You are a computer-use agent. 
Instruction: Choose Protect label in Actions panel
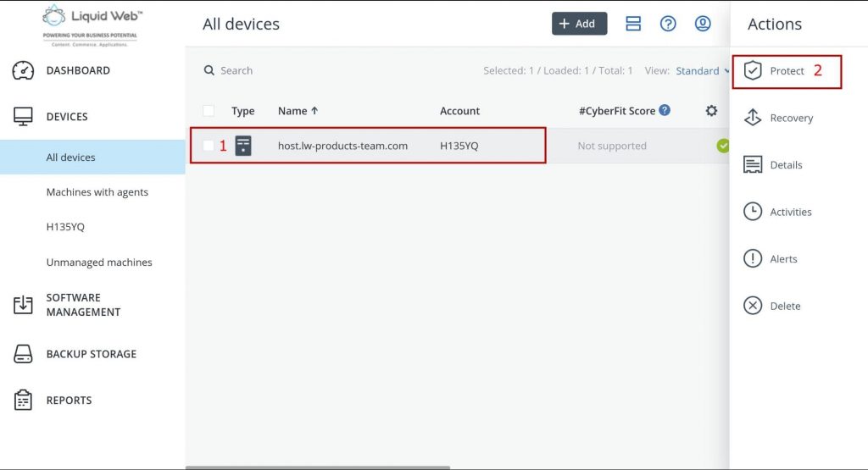coord(787,71)
